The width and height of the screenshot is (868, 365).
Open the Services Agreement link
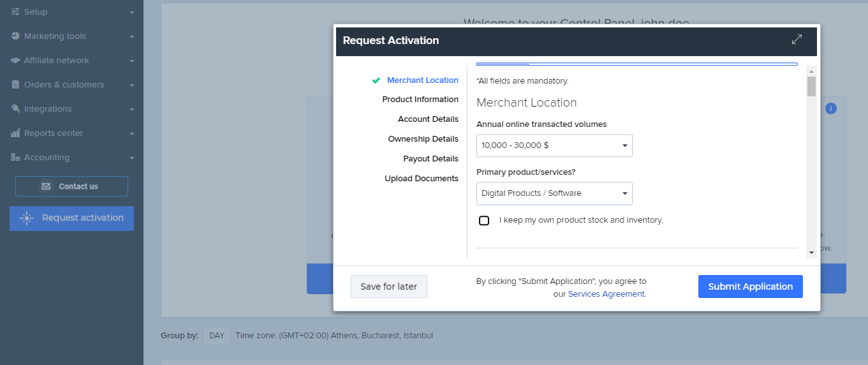click(607, 294)
